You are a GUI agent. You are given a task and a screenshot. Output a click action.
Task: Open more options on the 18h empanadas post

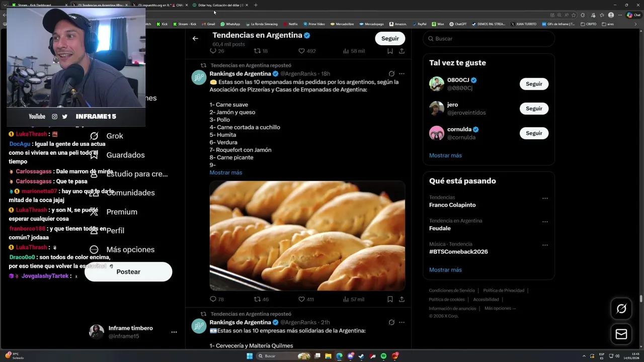401,73
